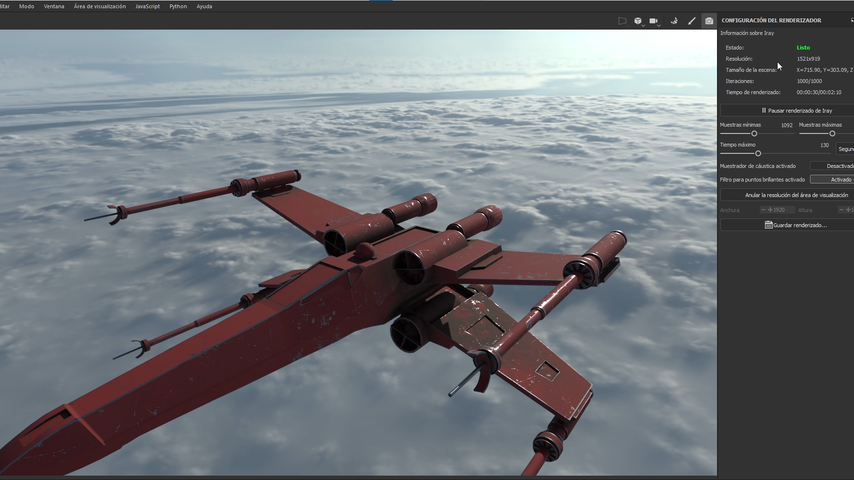
Task: Click the resolution value 1521x919
Action: 808,59
